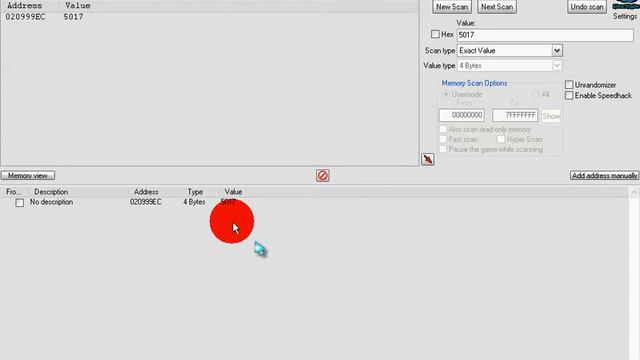This screenshot has height=360, width=640.
Task: Add address manually
Action: pos(604,176)
